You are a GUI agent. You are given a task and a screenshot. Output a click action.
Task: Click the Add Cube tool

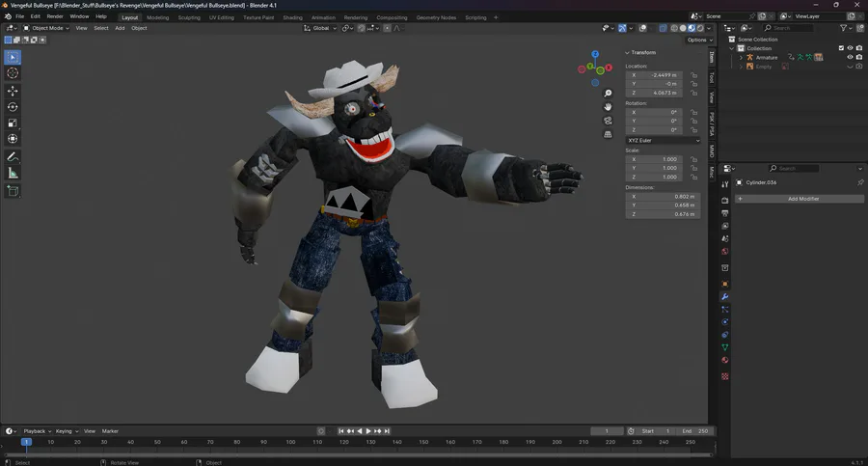pos(13,191)
